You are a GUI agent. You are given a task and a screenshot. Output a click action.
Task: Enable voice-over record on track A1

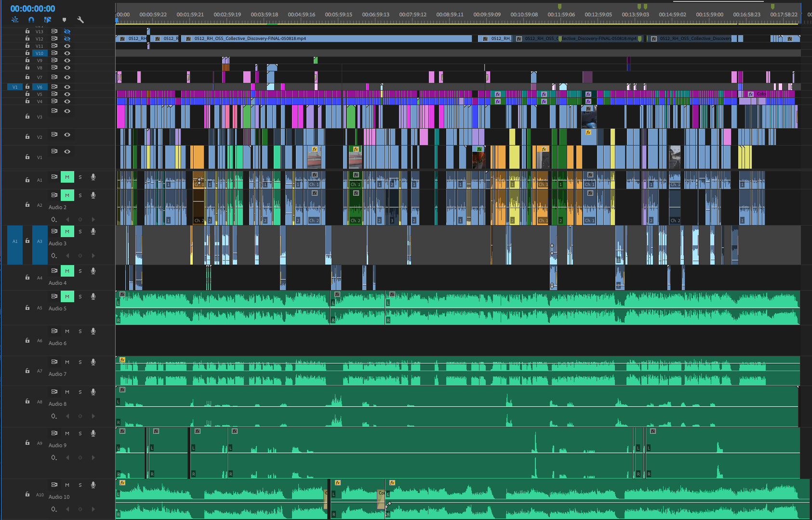(93, 177)
